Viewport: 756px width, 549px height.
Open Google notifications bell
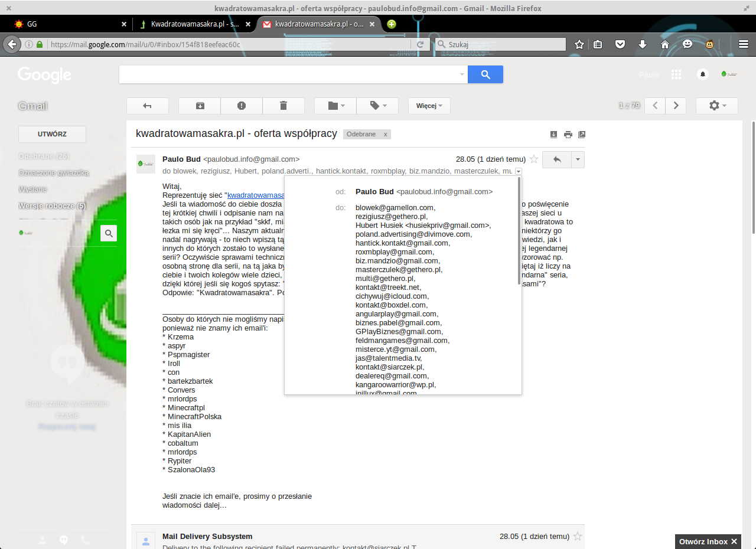(x=702, y=74)
